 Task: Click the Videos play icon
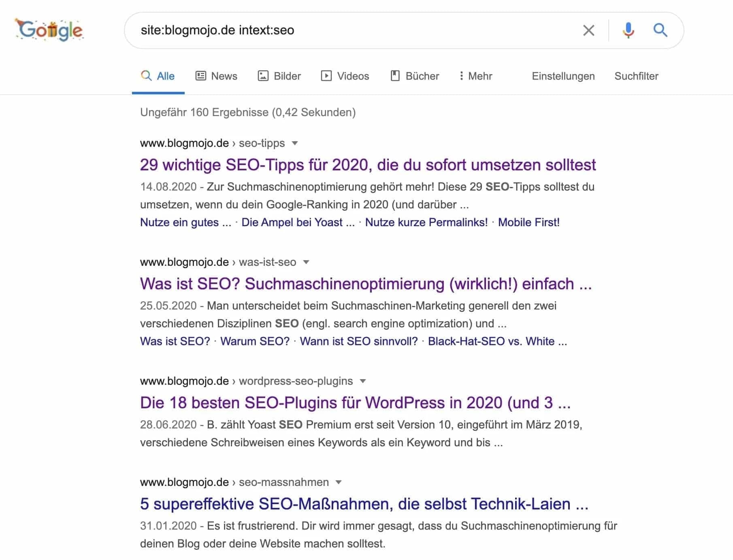pos(326,76)
